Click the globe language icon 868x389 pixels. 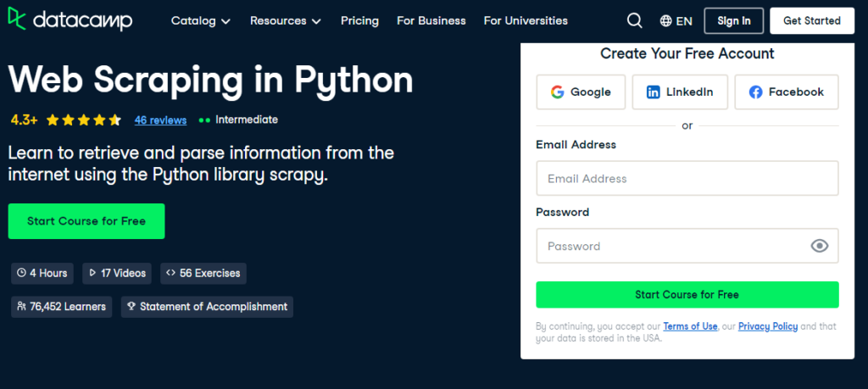[666, 21]
